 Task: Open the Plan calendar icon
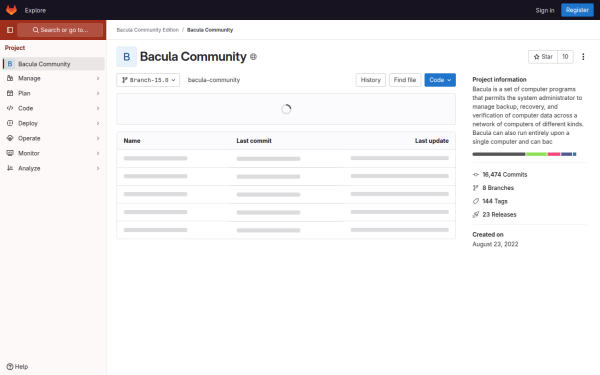(10, 93)
